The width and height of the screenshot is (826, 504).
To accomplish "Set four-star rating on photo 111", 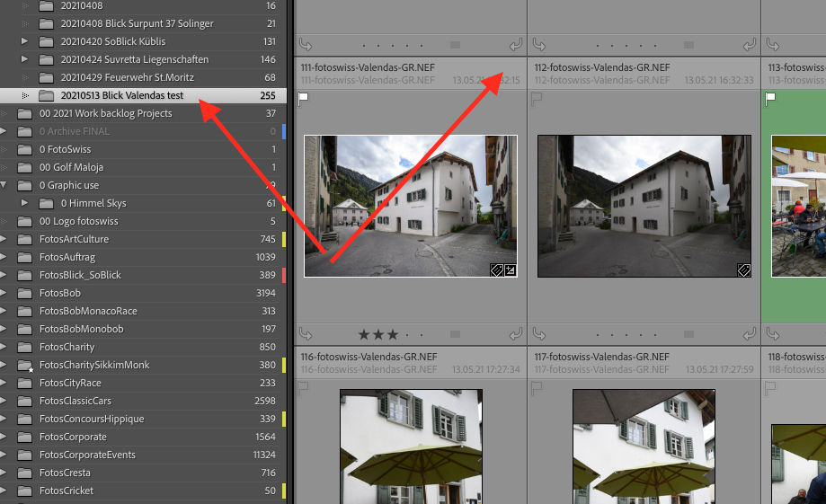I will (407, 334).
